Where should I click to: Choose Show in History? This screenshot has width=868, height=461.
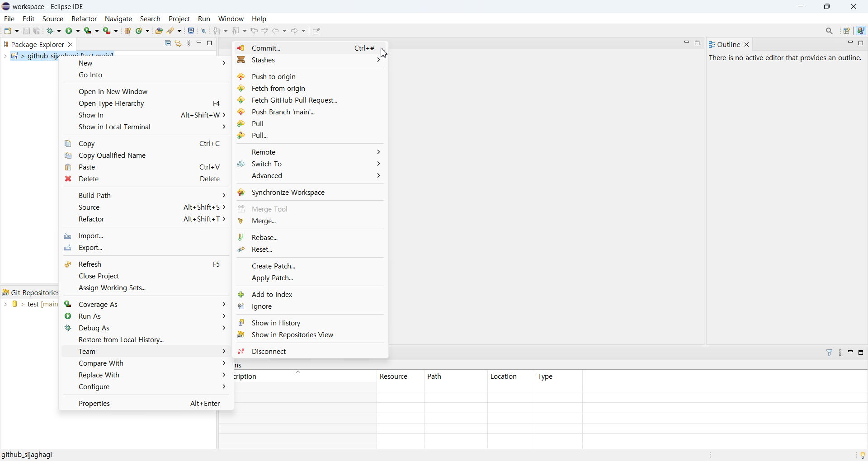(x=310, y=323)
